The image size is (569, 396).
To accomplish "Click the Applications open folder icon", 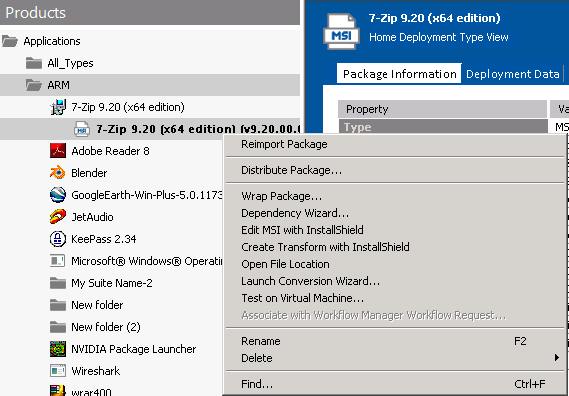I will click(10, 41).
